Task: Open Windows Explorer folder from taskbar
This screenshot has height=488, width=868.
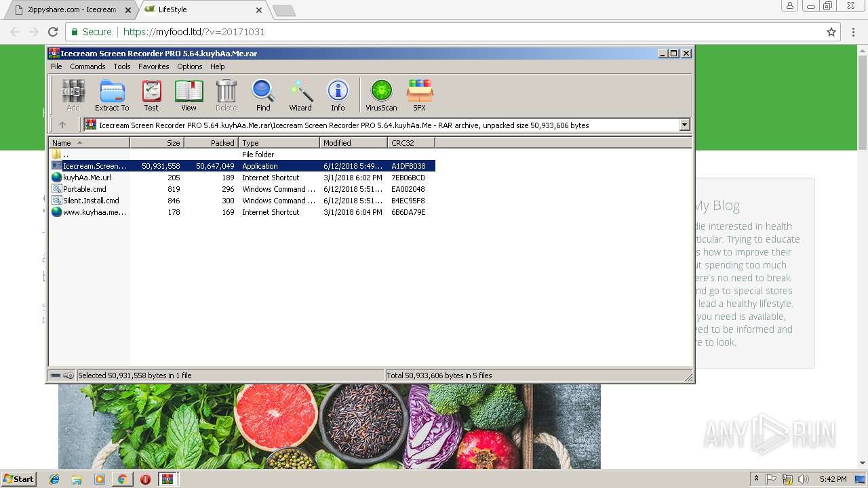Action: point(77,479)
